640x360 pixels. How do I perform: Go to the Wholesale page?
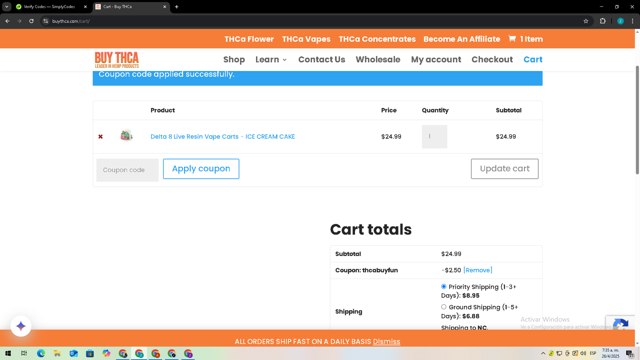tap(378, 60)
